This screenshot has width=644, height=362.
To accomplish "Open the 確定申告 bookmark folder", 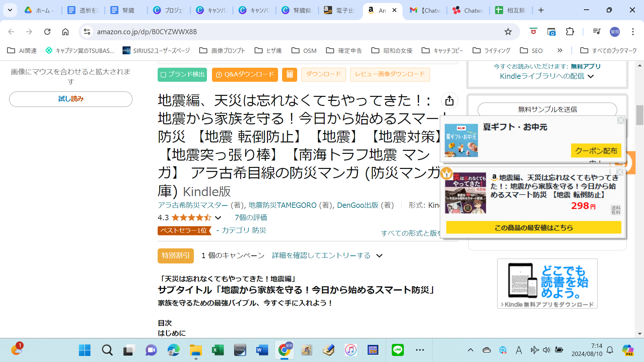I will (x=344, y=50).
